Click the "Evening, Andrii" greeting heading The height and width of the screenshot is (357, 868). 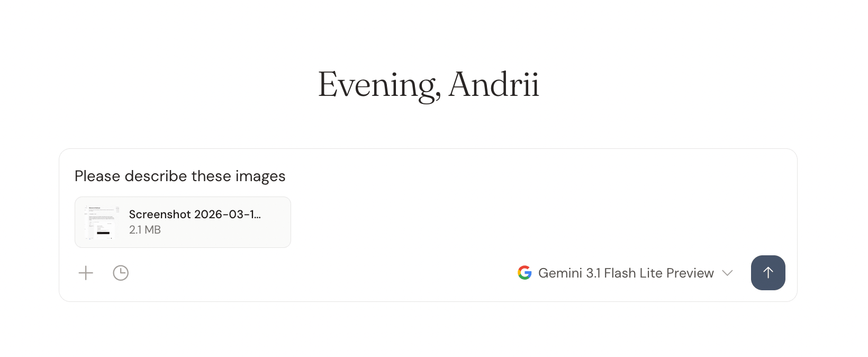(428, 85)
